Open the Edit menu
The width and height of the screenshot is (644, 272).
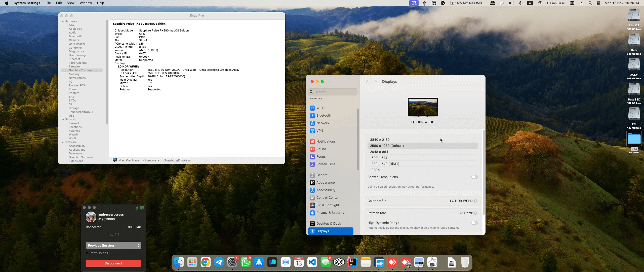(59, 3)
